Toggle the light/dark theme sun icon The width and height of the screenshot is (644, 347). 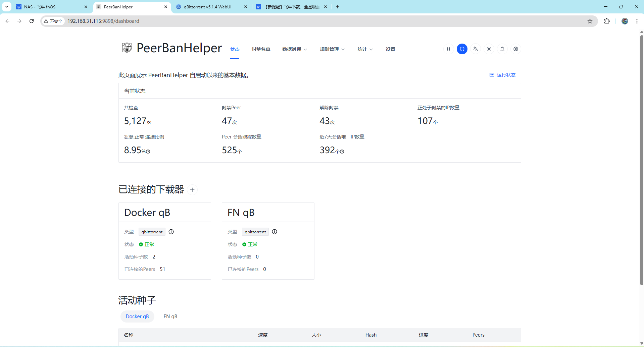pyautogui.click(x=489, y=49)
